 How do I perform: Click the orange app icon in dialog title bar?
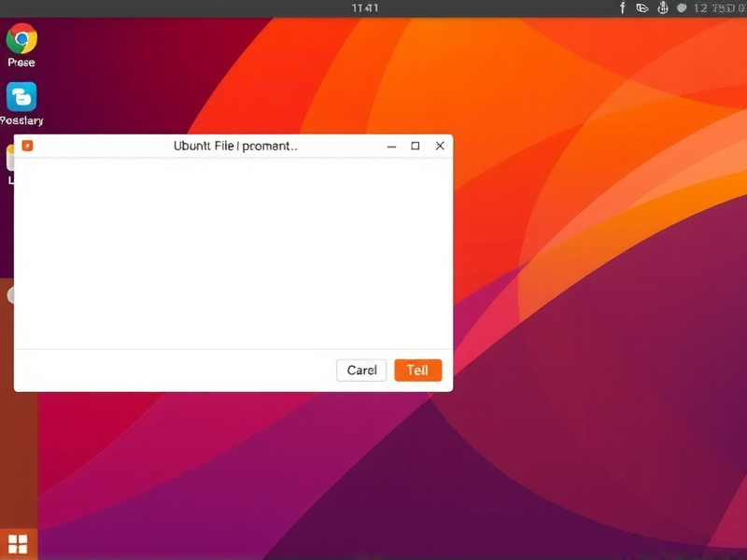pos(27,146)
